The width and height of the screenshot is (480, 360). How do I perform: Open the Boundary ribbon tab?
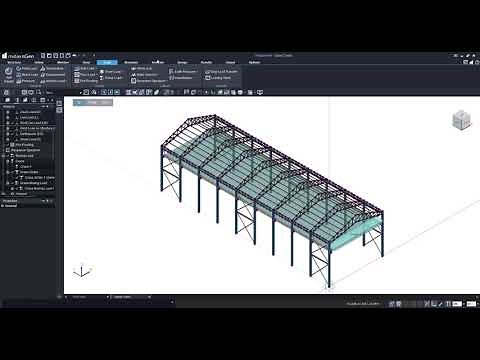(131, 62)
